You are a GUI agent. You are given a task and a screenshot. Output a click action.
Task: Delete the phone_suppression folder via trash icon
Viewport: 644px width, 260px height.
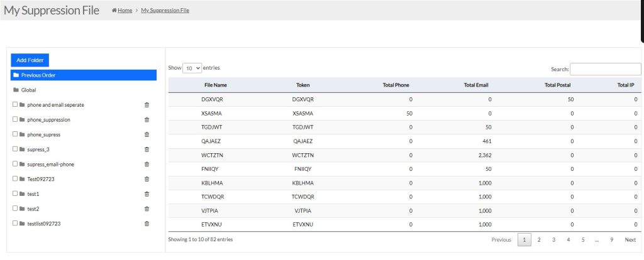[x=147, y=119]
